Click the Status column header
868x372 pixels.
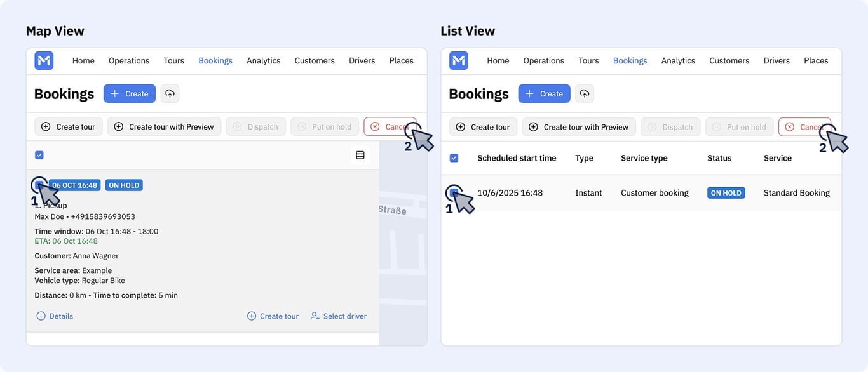pos(719,158)
